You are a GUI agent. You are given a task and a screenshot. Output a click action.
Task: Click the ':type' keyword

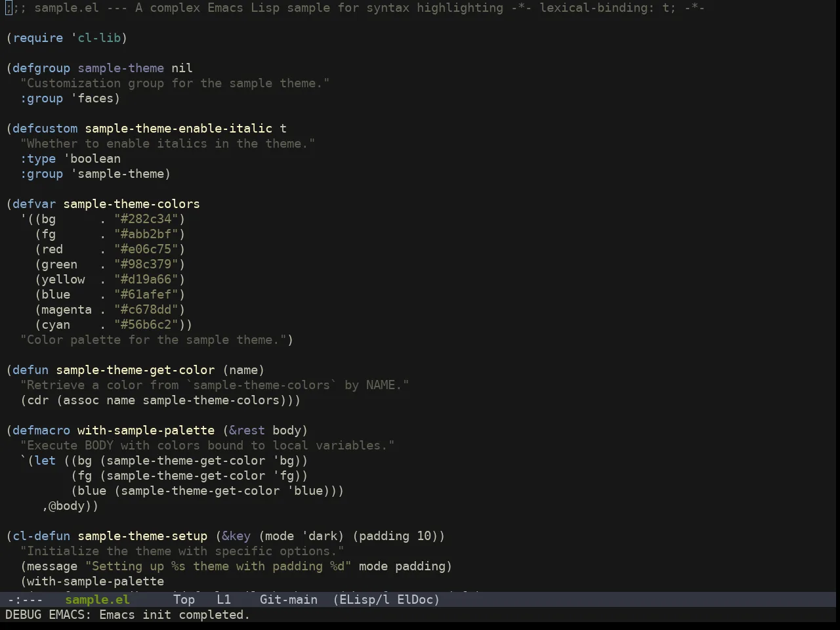click(38, 159)
